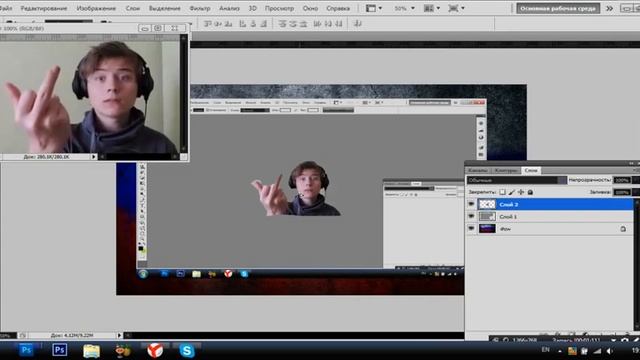Click the Заливка value field

622,192
